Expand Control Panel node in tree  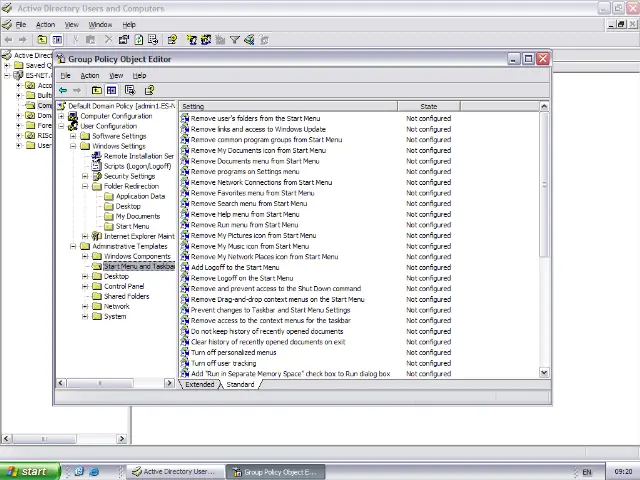[85, 287]
